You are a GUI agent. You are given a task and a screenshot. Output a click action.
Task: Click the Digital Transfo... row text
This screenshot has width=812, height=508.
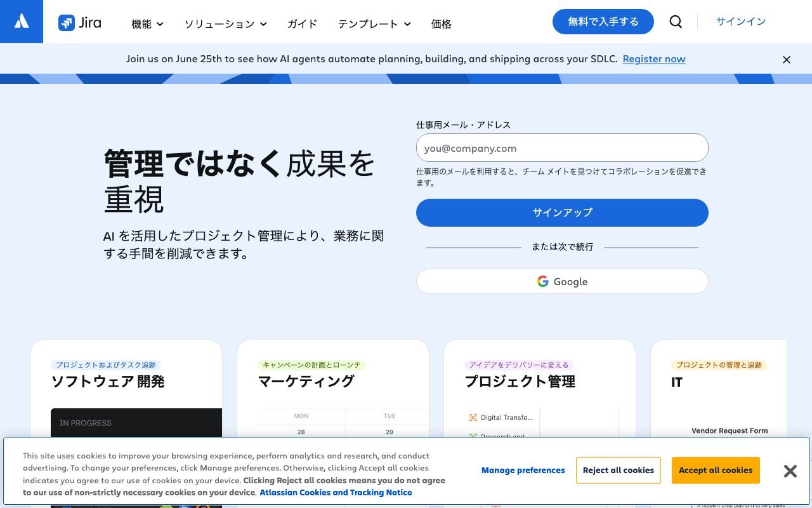click(507, 418)
